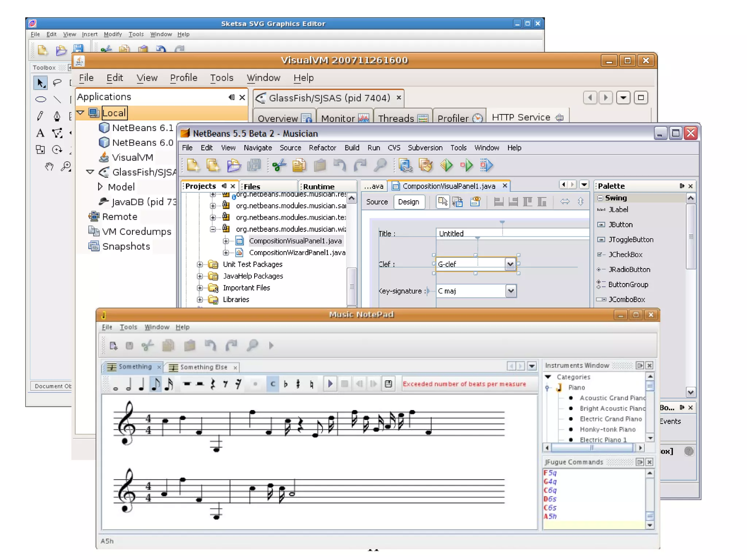Click the selection mode icon in form designer

(x=442, y=201)
